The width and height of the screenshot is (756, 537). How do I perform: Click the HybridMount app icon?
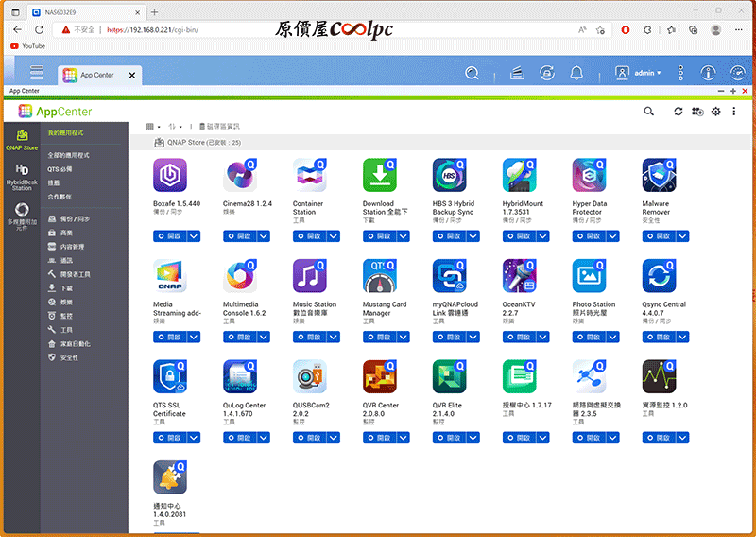(x=519, y=175)
